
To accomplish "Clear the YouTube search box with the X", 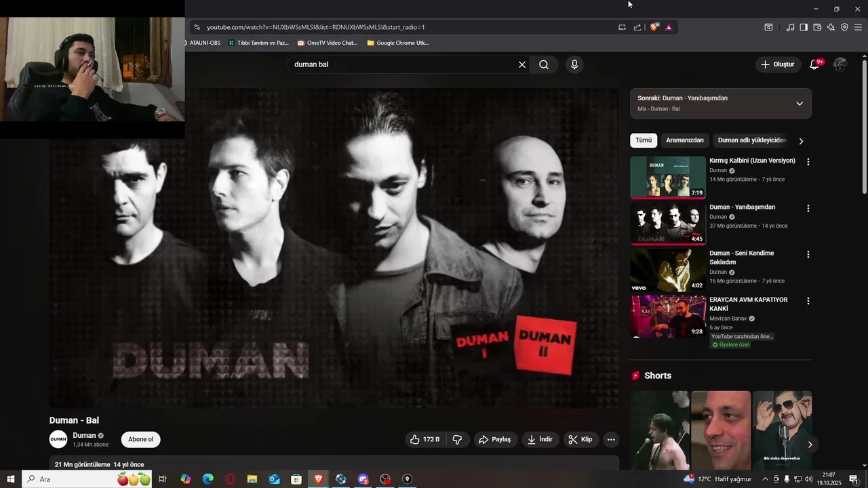I will pos(522,64).
